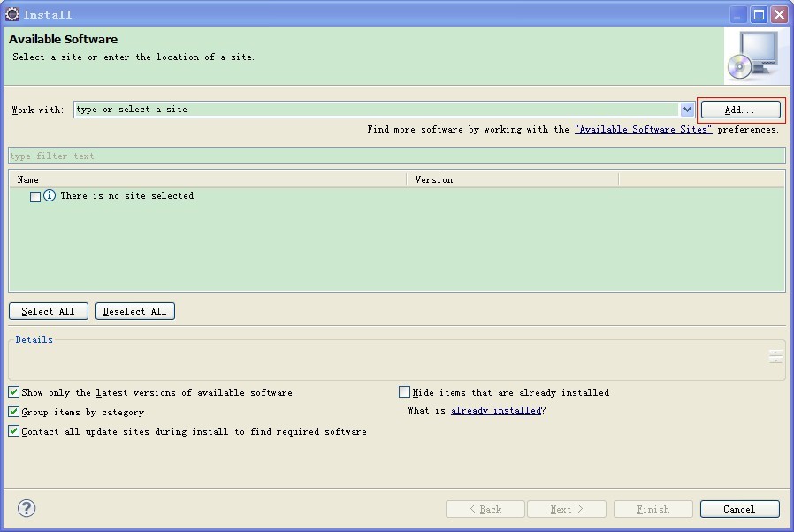Toggle 'Show only the latest versions' checkbox
794x532 pixels.
pos(13,391)
